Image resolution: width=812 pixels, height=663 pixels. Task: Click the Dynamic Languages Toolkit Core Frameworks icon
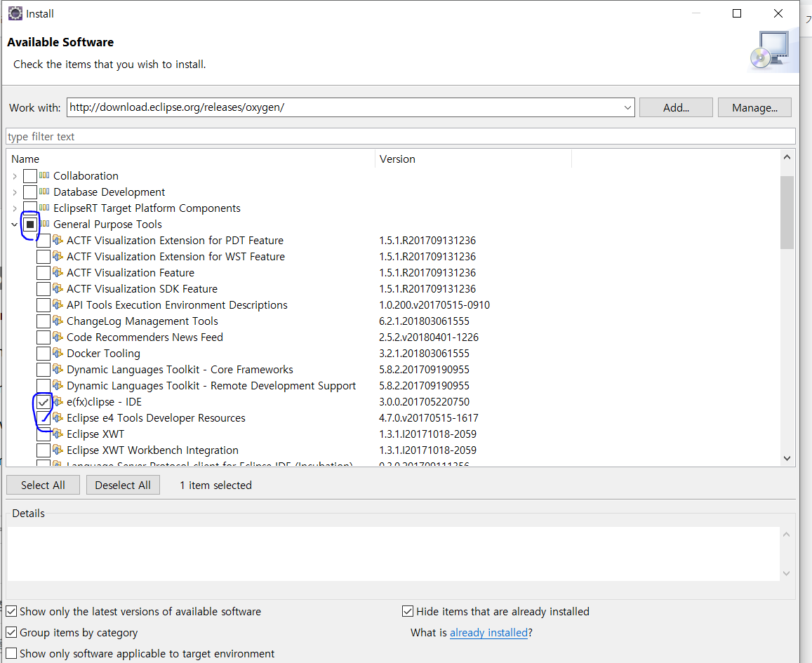point(58,369)
